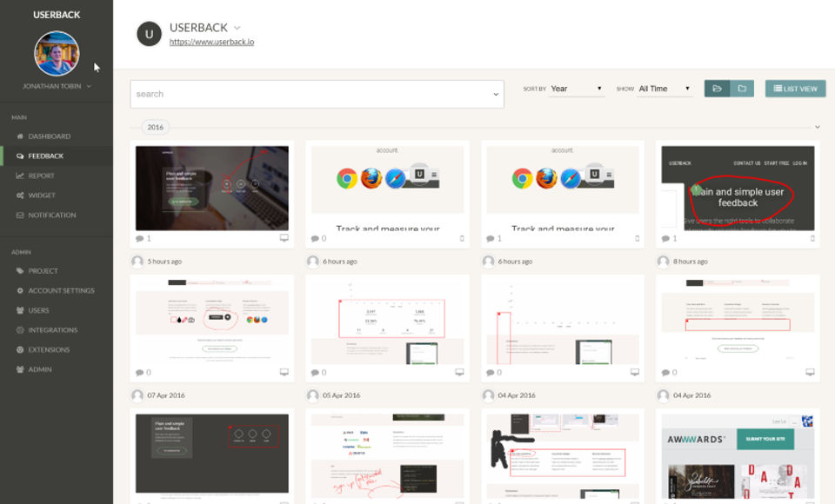Click the 2016 year label
This screenshot has height=504, width=835.
(x=156, y=127)
